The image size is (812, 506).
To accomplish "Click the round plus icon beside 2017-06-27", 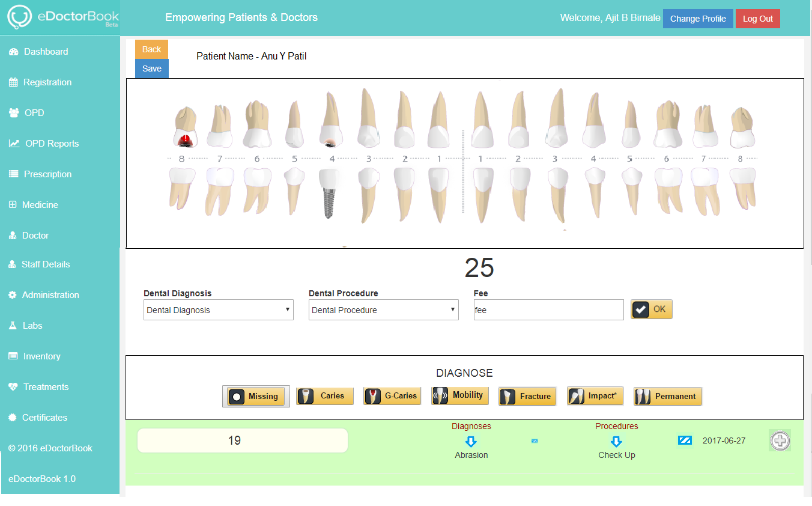I will click(780, 440).
